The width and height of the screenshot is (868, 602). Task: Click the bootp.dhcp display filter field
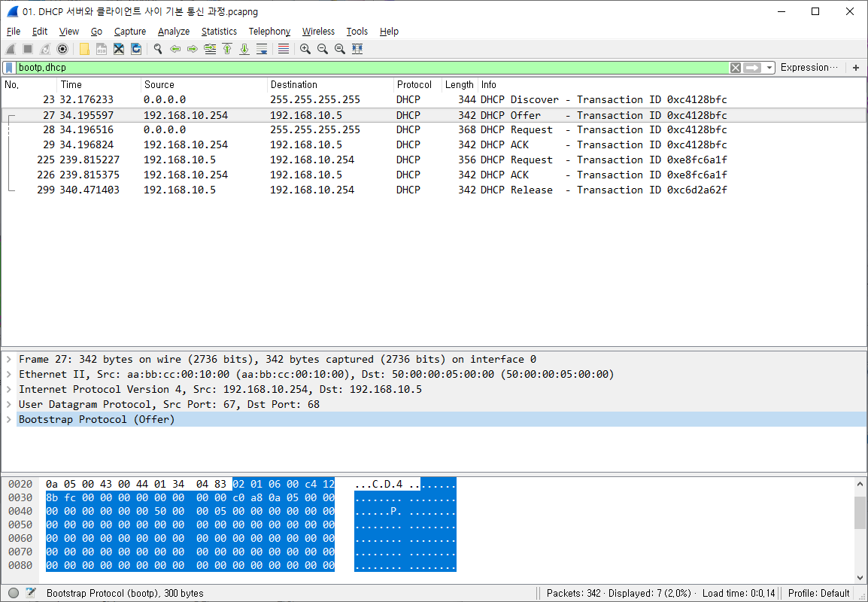pyautogui.click(x=371, y=68)
